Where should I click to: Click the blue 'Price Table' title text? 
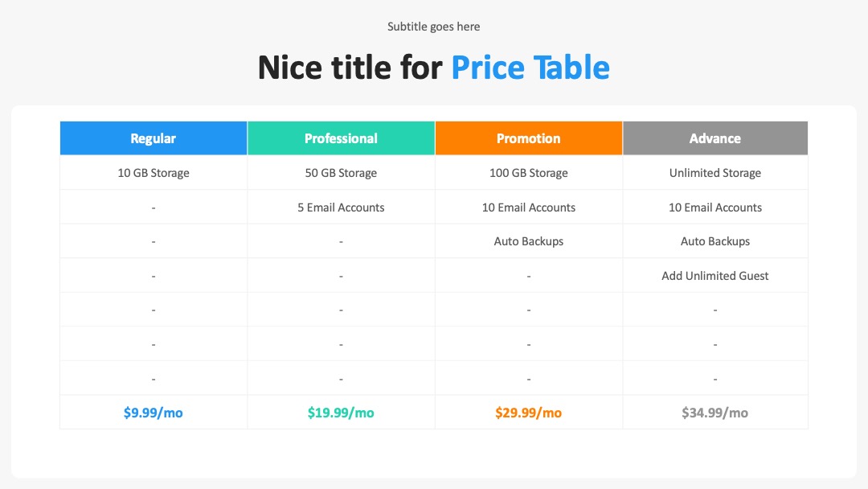[530, 68]
